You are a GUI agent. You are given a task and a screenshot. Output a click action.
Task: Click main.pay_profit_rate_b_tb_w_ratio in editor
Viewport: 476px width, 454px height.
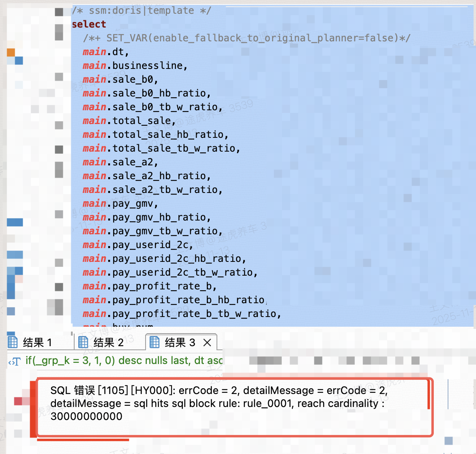coord(181,314)
